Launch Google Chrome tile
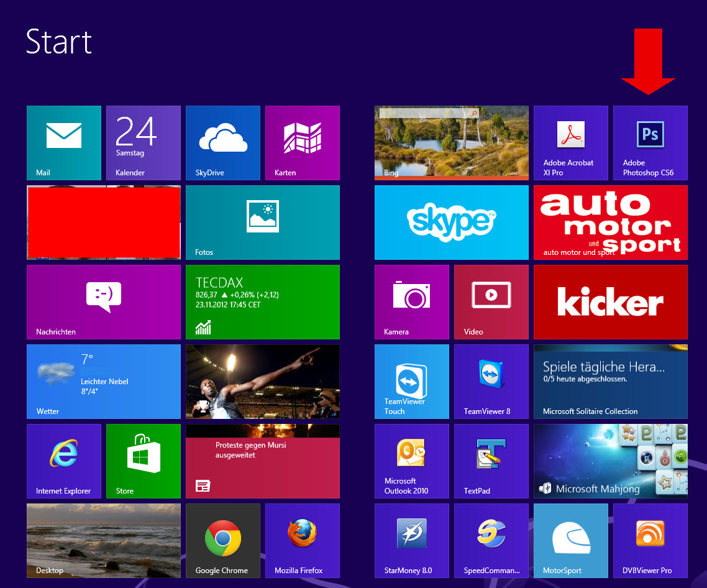The width and height of the screenshot is (707, 588). (223, 541)
